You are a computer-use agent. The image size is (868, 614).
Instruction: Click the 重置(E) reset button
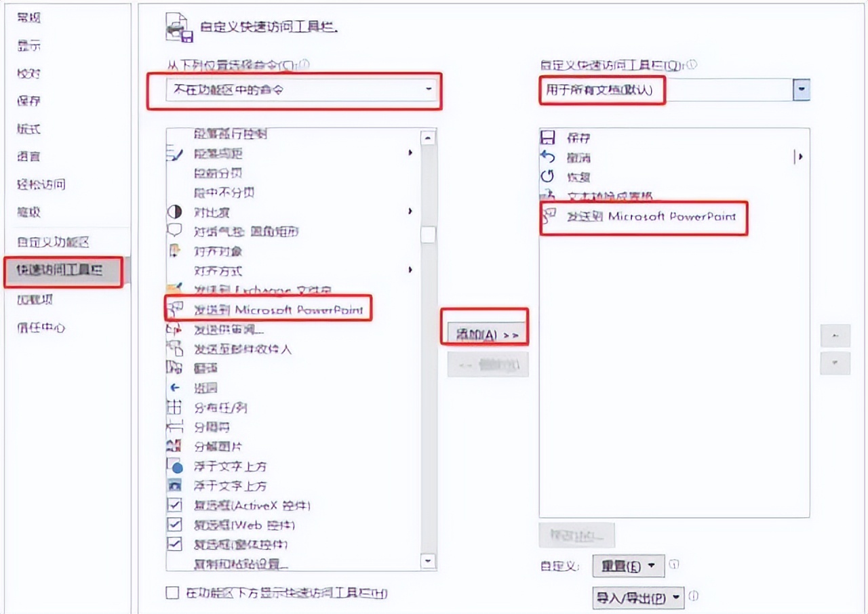tap(627, 566)
